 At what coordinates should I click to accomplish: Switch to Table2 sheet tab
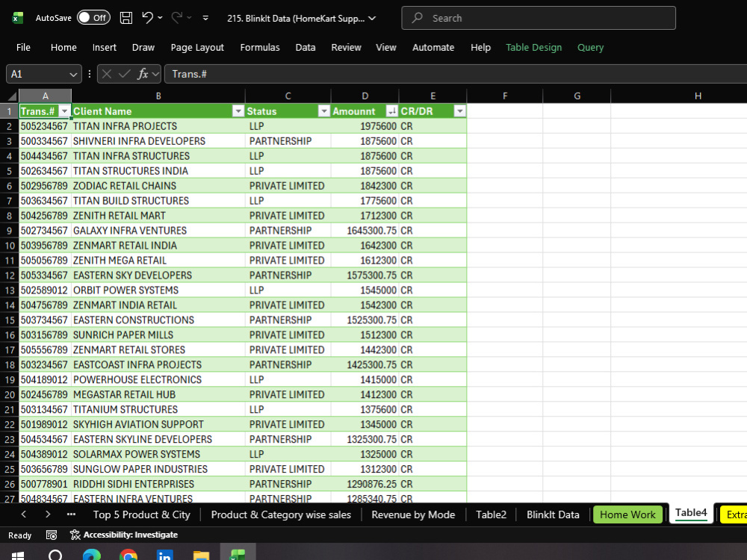(x=492, y=514)
